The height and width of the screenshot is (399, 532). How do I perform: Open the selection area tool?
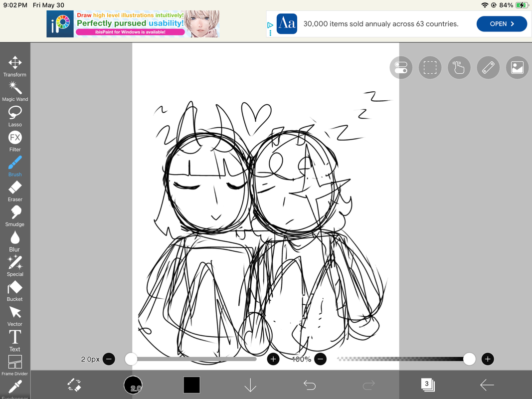[430, 67]
